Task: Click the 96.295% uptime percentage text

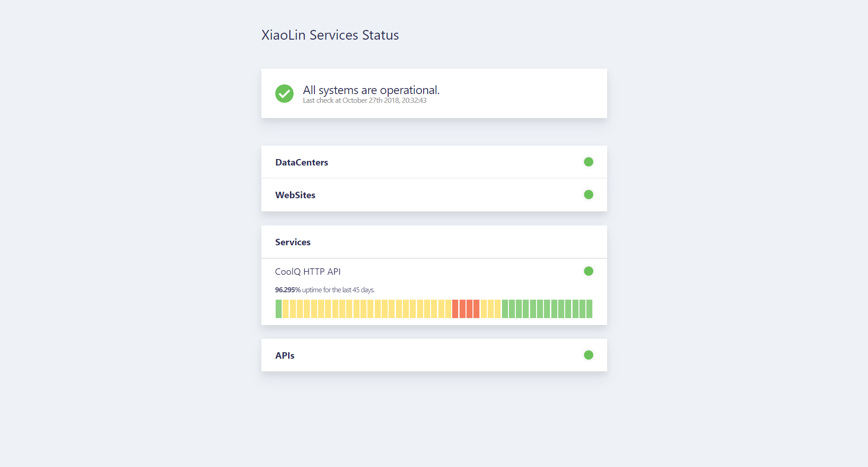Action: click(288, 290)
